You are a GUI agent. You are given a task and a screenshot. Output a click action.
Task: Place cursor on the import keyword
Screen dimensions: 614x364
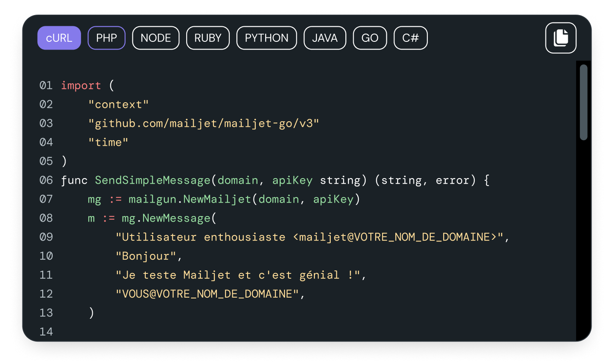pos(81,85)
